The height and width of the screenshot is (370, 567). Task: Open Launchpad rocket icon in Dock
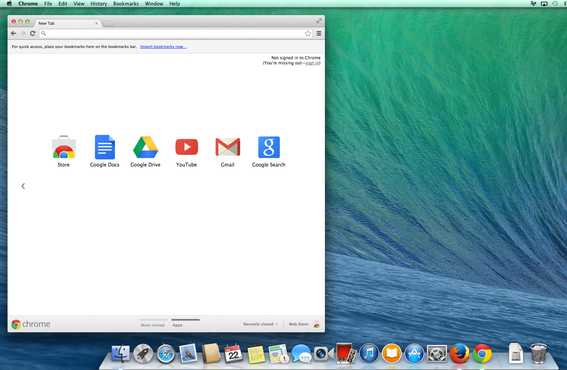tap(143, 353)
